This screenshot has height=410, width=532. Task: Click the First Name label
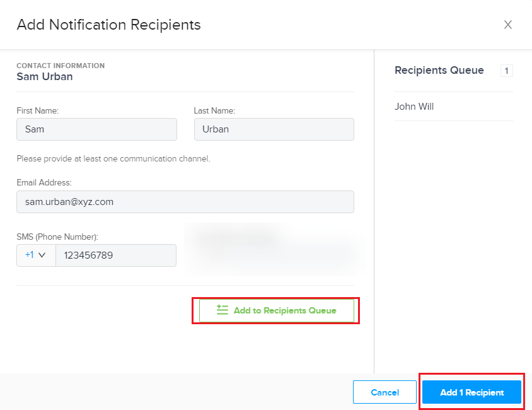click(38, 110)
